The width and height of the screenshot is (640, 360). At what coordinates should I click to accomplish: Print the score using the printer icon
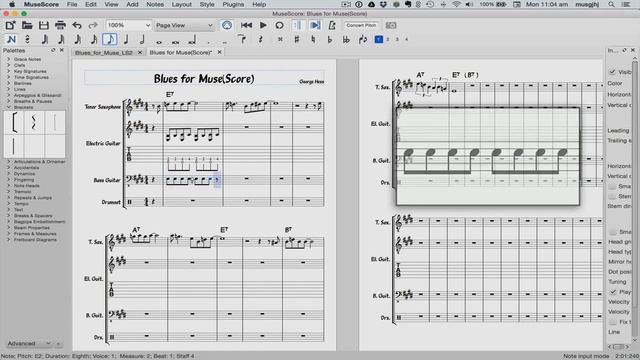pos(60,25)
